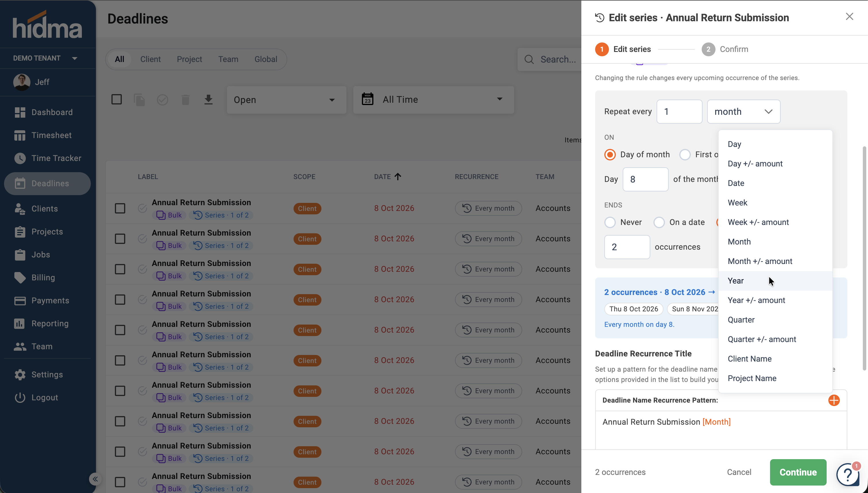Toggle the select-all checkbox in toolbar
Screen dimensions: 868x493
pyautogui.click(x=117, y=100)
